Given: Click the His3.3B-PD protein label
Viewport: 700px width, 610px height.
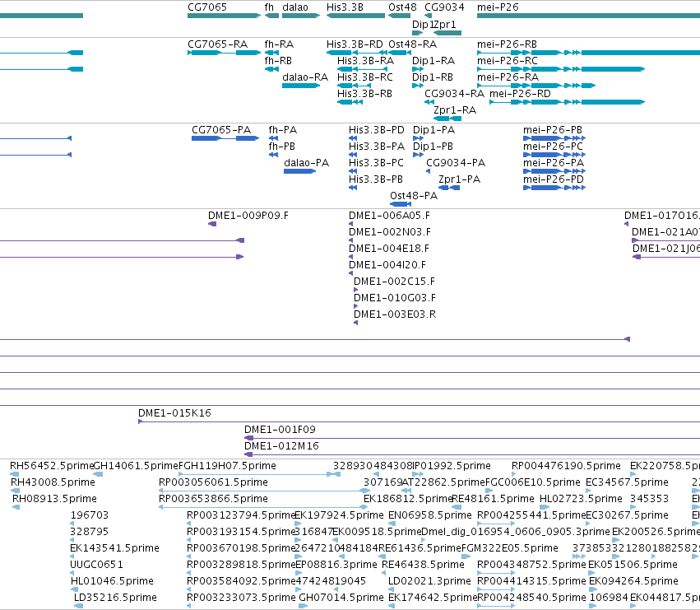Looking at the screenshot, I should tap(376, 130).
